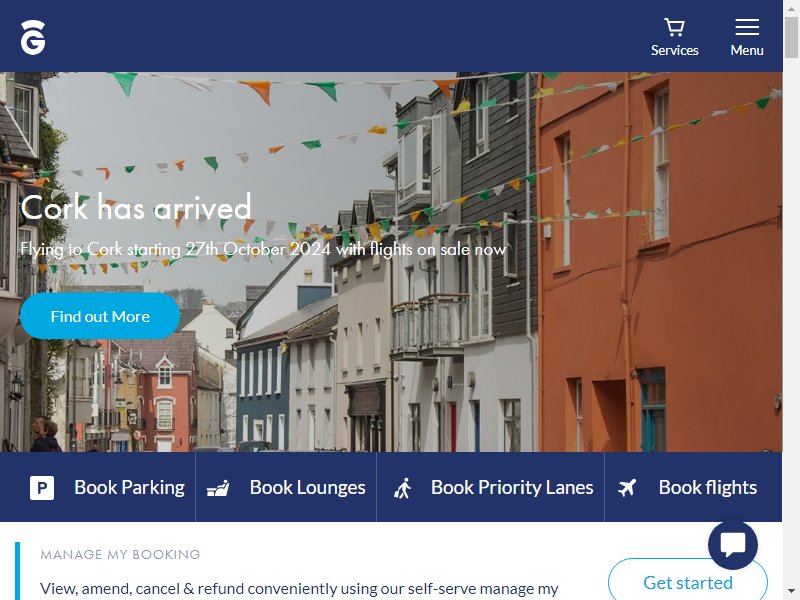This screenshot has height=600, width=800.
Task: Select Book Parking text
Action: [130, 487]
